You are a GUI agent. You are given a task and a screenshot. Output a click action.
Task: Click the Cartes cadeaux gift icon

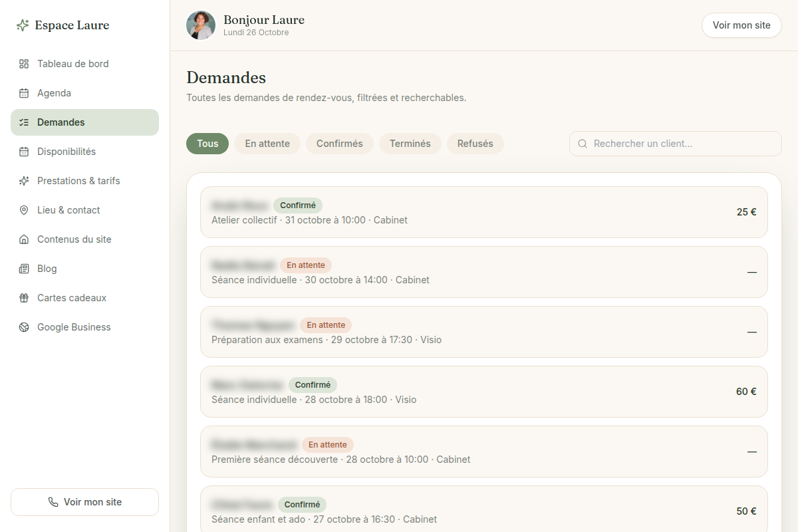(x=24, y=298)
